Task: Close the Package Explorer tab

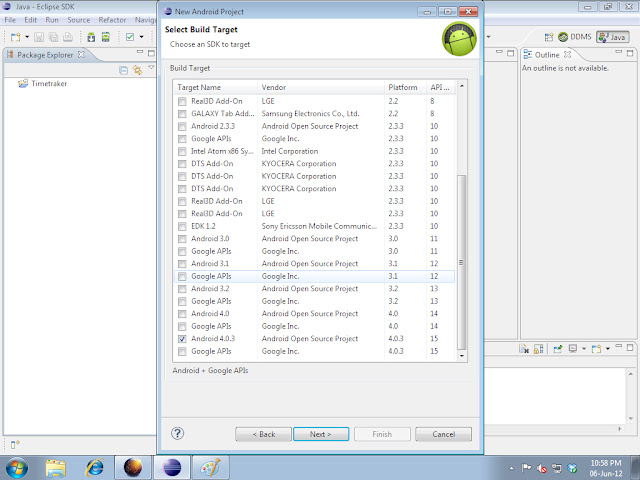Action: click(81, 54)
